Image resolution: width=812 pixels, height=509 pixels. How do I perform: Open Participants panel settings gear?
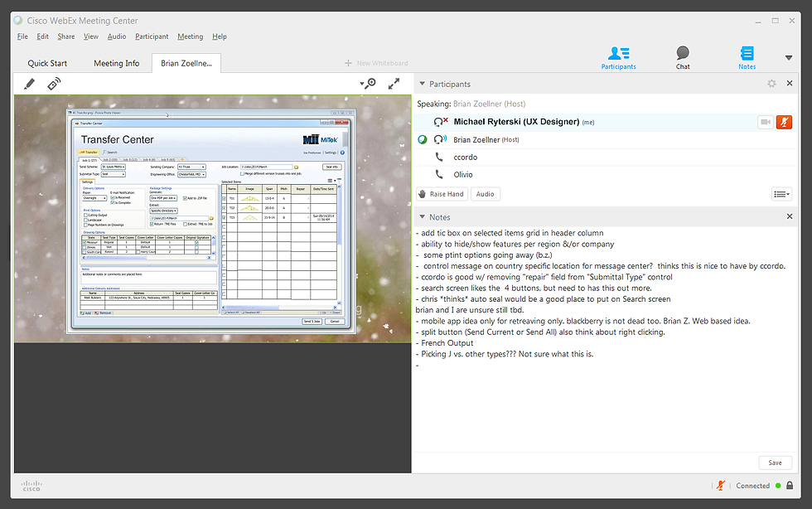[771, 84]
